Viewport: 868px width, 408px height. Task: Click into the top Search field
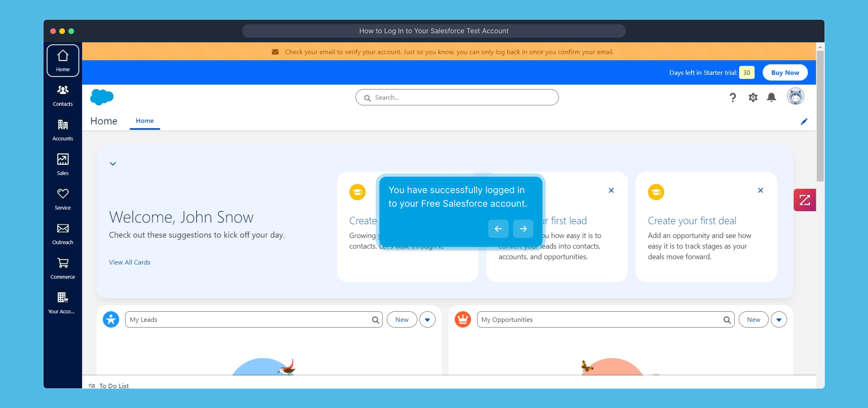tap(457, 97)
